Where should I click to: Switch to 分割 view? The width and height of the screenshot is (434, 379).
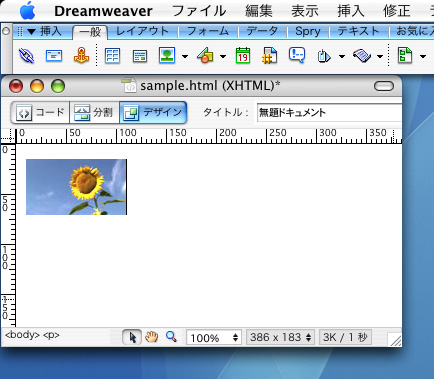coord(94,113)
